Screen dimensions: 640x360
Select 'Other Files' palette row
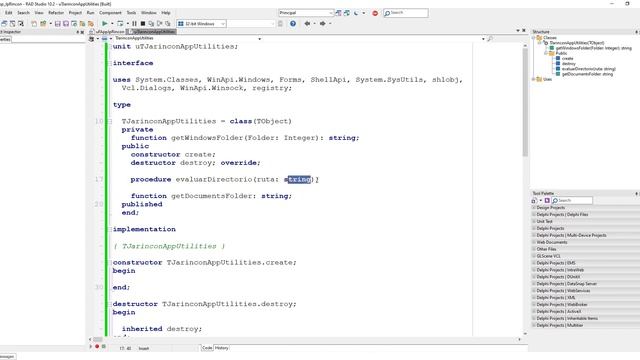tap(585, 249)
